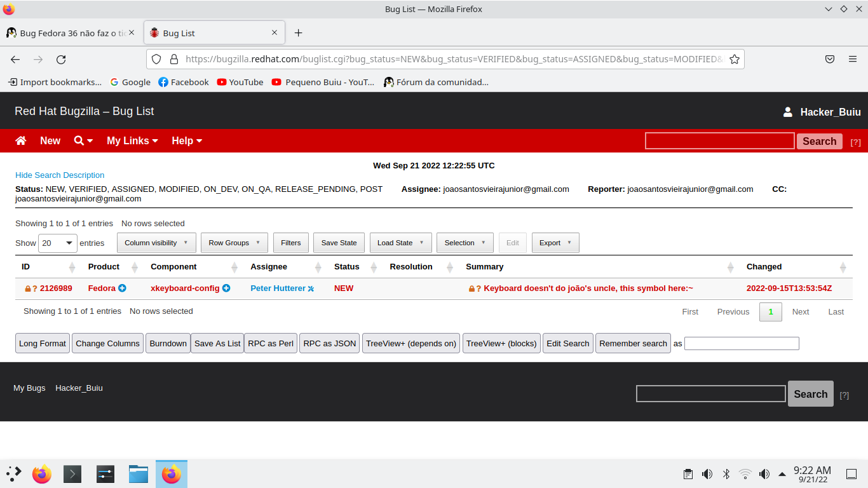Open the Google bookmark

tap(130, 82)
